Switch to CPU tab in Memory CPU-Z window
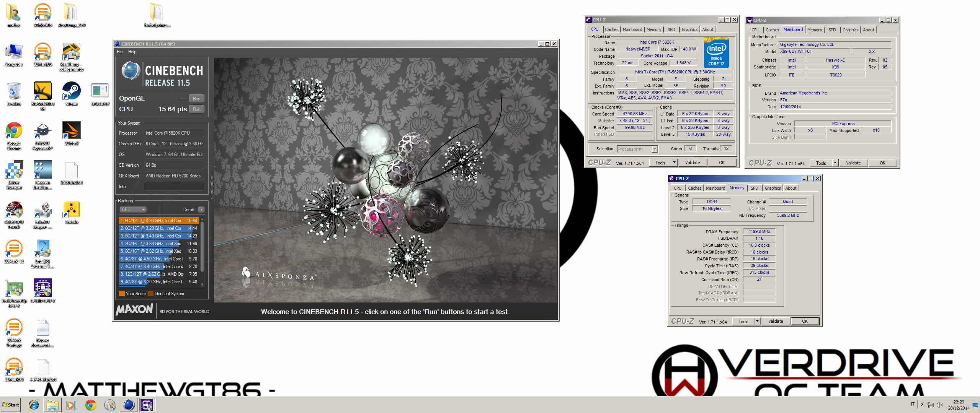This screenshot has height=413, width=980. click(678, 188)
